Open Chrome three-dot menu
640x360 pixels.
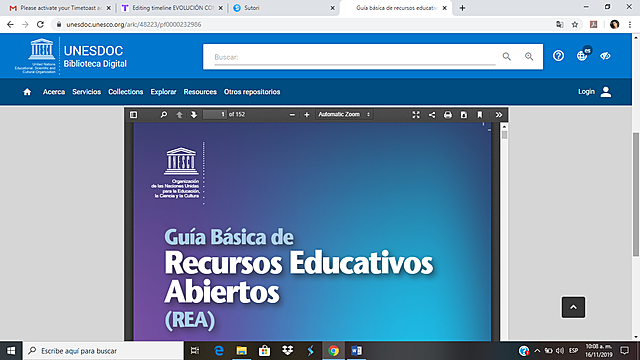click(x=630, y=24)
